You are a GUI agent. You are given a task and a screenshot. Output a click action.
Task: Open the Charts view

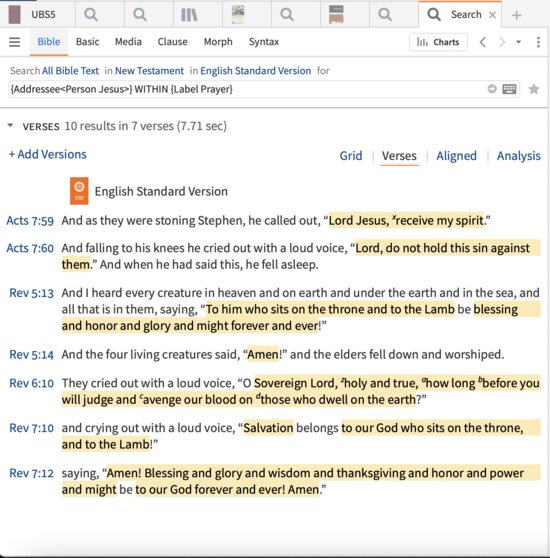[x=438, y=42]
